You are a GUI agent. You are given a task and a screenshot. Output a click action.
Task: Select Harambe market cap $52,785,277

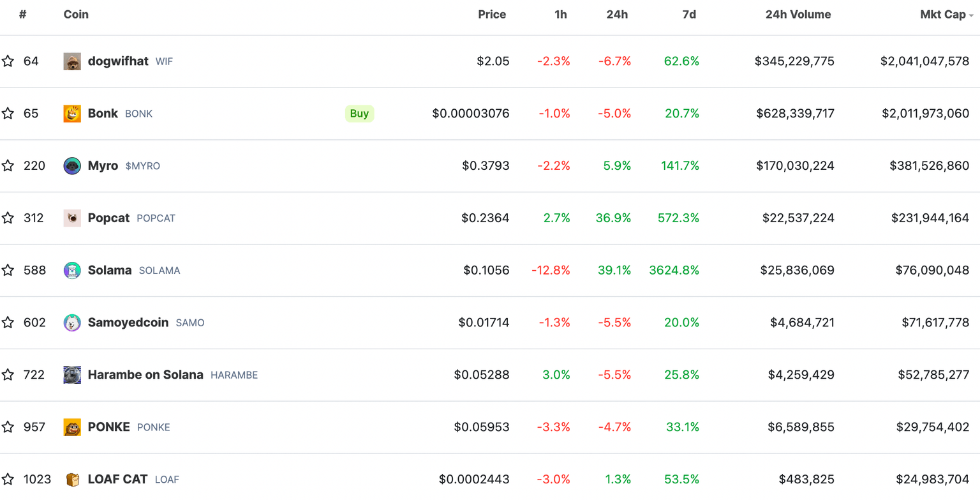(934, 375)
